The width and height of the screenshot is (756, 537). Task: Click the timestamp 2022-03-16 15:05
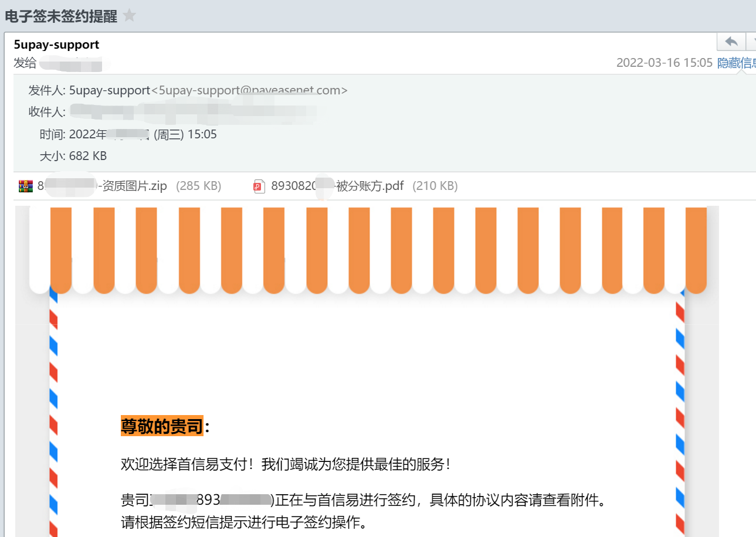point(665,63)
